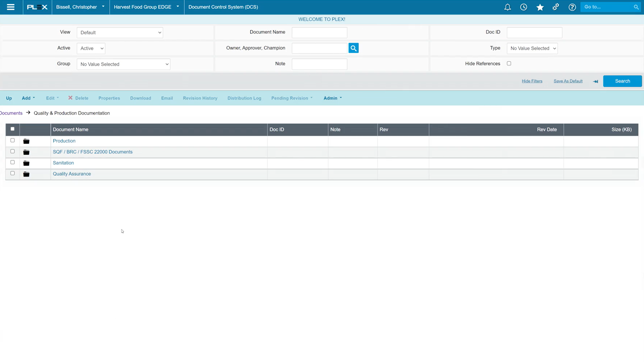
Task: Click Owner, Approver, Champion lookup magnifier
Action: point(353,48)
